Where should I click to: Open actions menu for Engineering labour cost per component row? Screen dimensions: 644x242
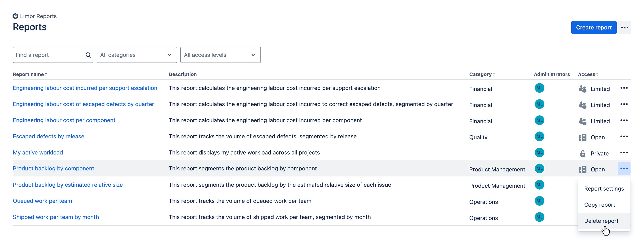tap(624, 120)
